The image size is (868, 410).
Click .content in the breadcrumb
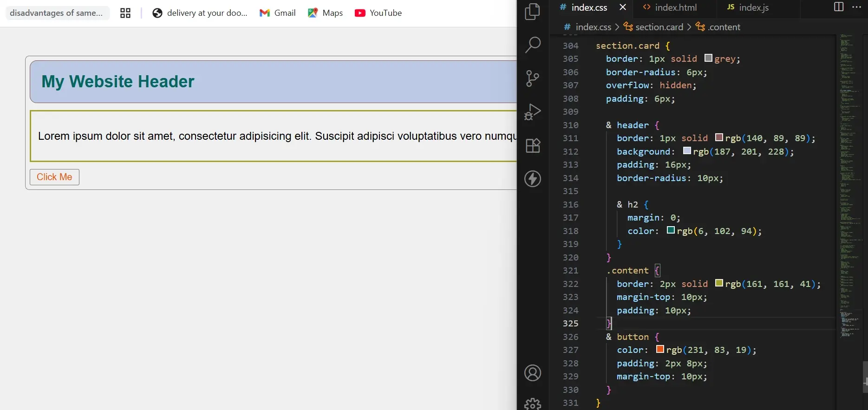coord(724,27)
